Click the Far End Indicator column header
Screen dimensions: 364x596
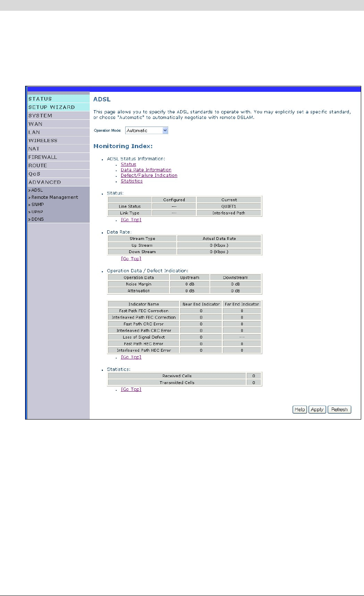[242, 304]
